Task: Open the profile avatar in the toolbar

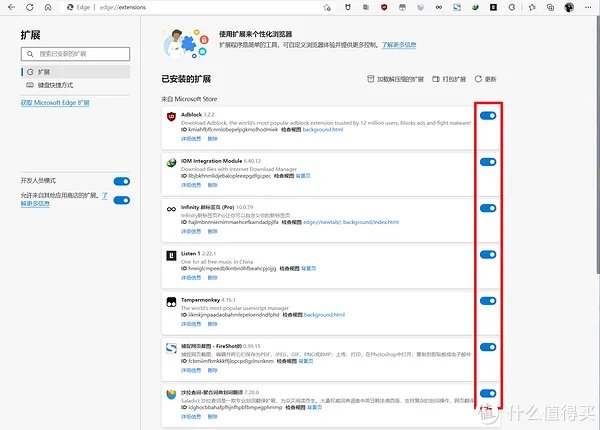Action: (569, 7)
